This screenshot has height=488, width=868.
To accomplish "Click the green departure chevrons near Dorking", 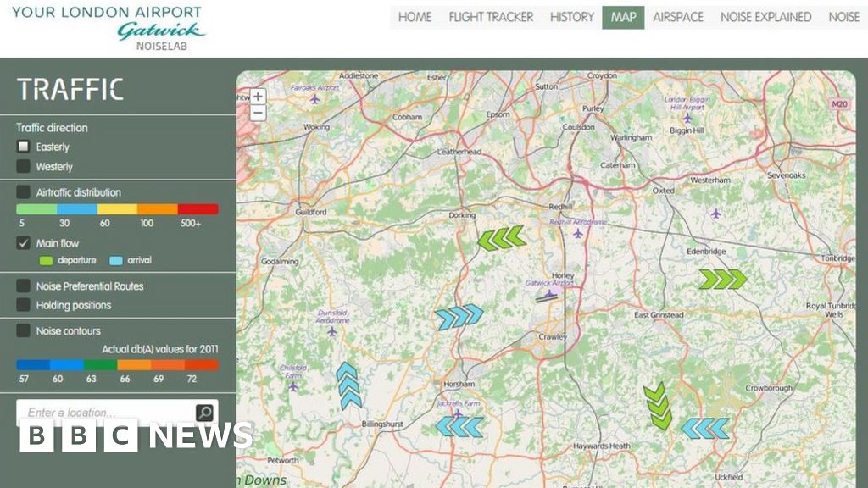I will [x=504, y=239].
